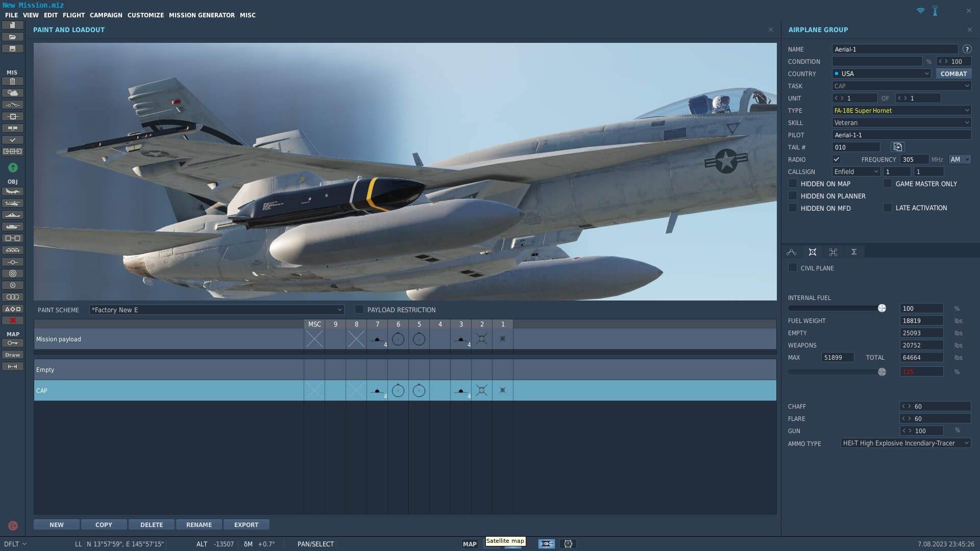Enable HIDDEN ON PLANNER checkbox
The width and height of the screenshot is (980, 551).
[793, 195]
